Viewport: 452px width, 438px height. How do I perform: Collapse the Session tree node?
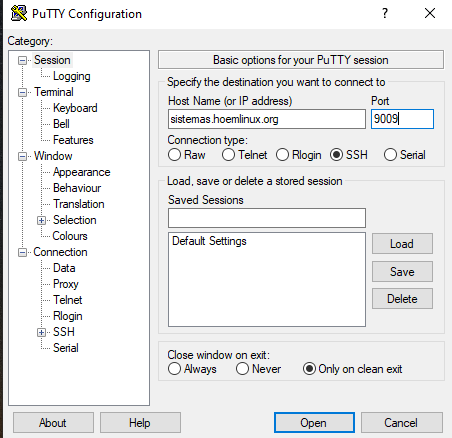point(22,60)
